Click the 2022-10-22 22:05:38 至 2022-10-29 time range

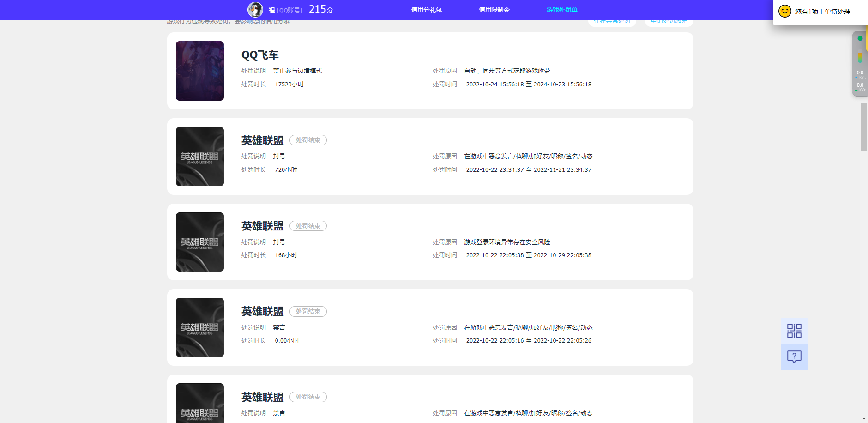tap(529, 255)
